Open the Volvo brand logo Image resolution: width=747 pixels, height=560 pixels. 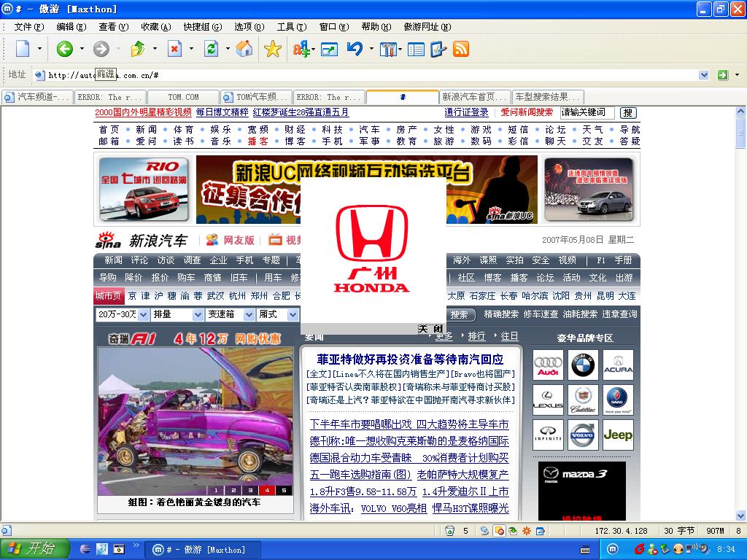tap(583, 435)
